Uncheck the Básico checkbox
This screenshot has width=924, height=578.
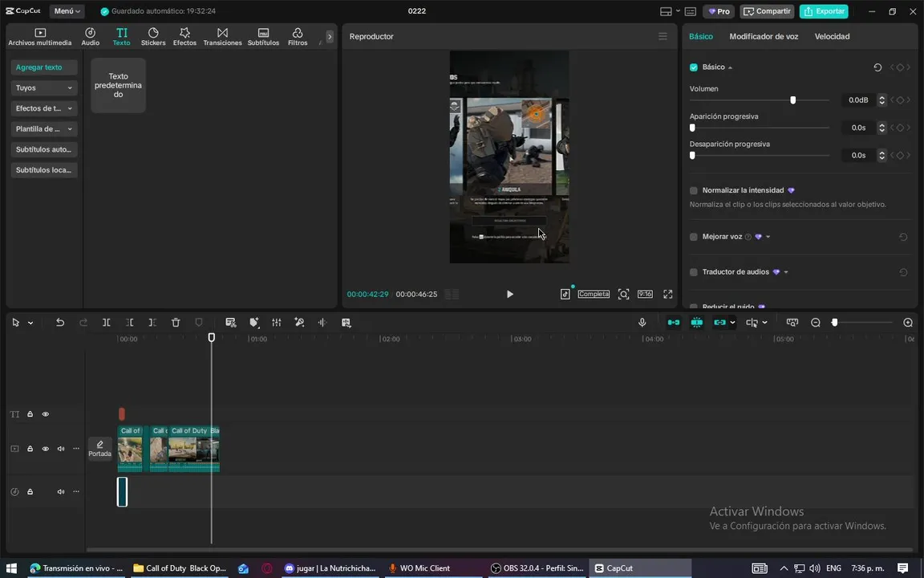694,67
